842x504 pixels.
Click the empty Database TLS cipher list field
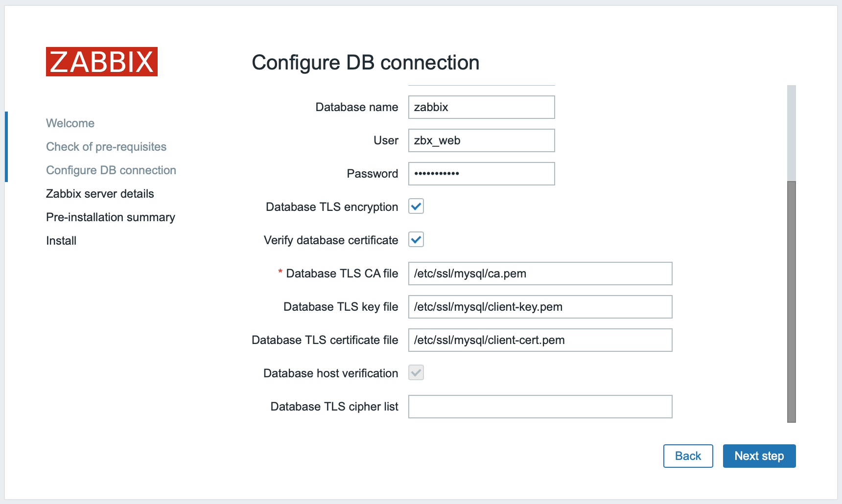(x=540, y=407)
